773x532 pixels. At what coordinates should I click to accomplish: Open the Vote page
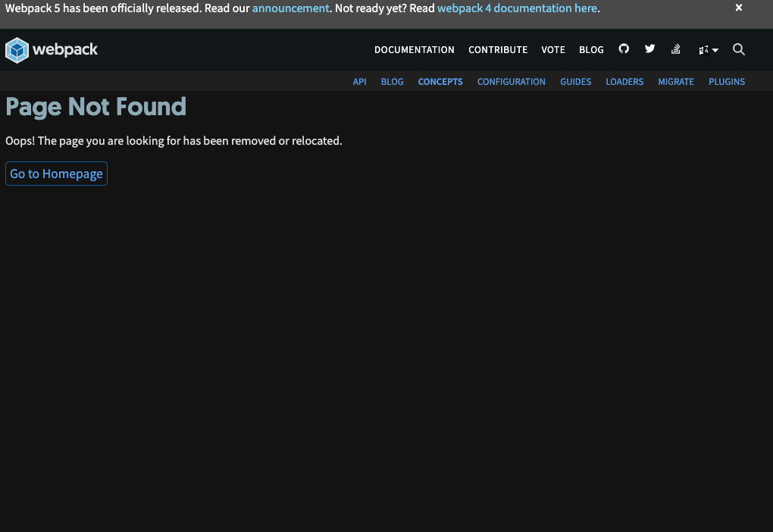click(553, 50)
